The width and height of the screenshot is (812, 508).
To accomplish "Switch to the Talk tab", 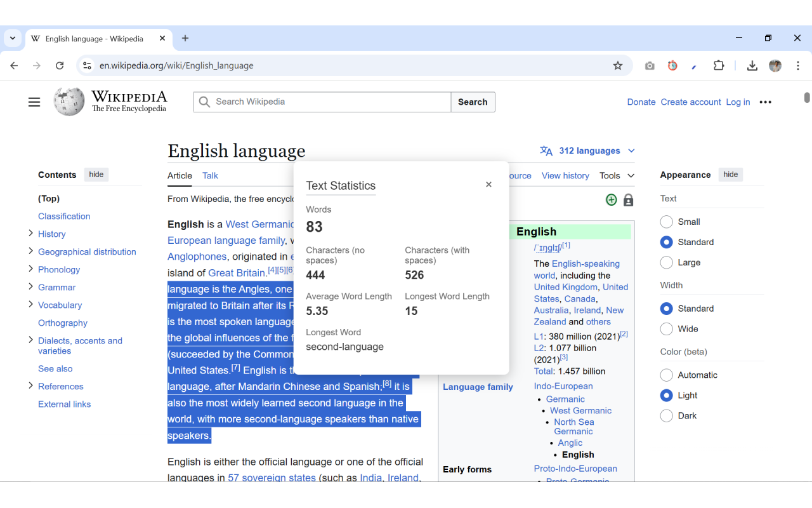I will pos(210,176).
